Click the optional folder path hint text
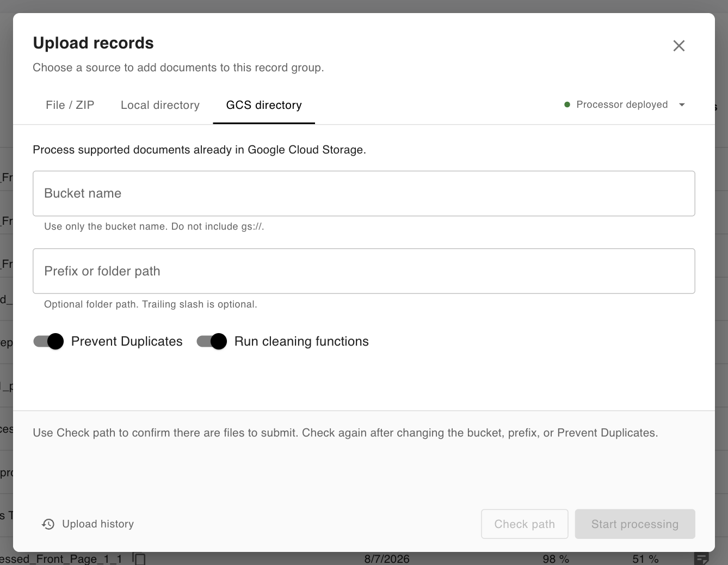 pyautogui.click(x=151, y=304)
